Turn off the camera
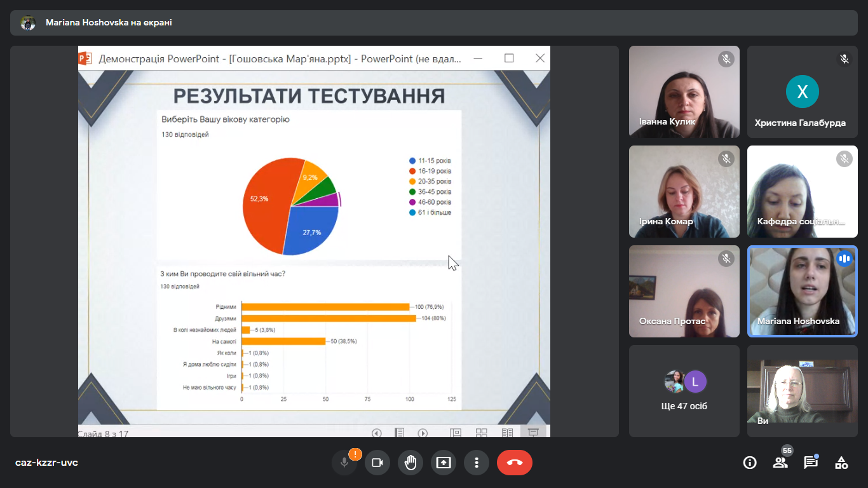 [377, 463]
